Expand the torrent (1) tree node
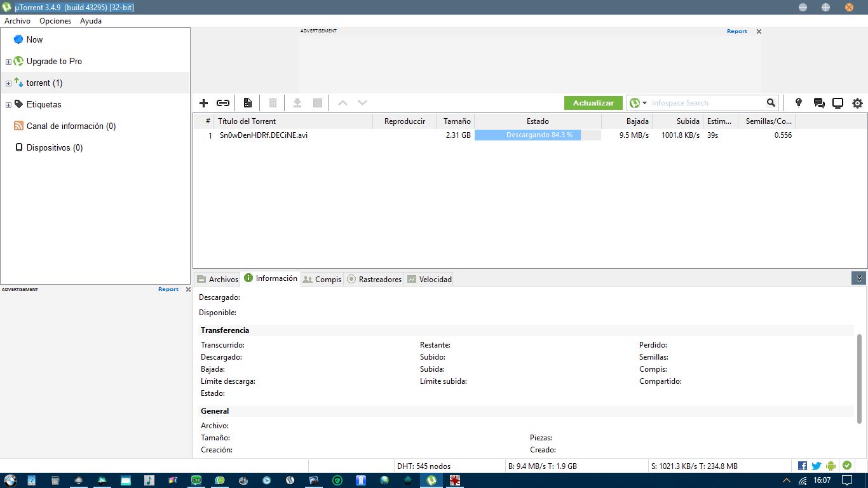The image size is (868, 488). tap(8, 83)
